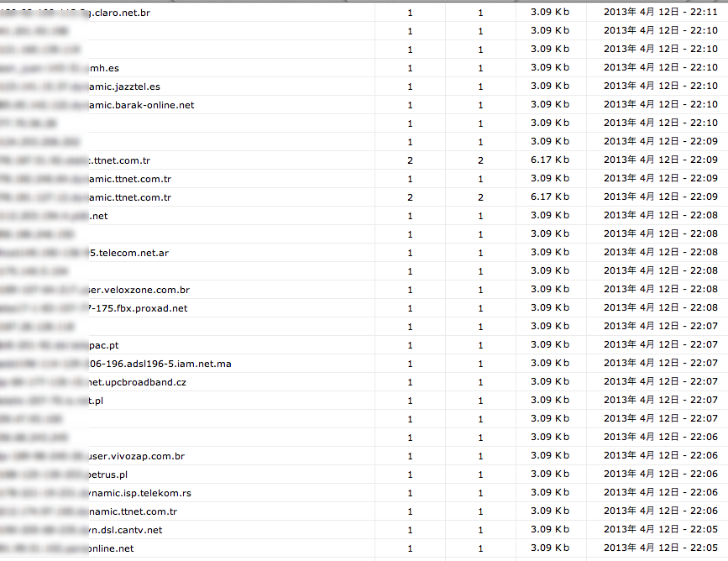
Task: Click 3.09 Kb in the claro.net.br row
Action: 549,13
